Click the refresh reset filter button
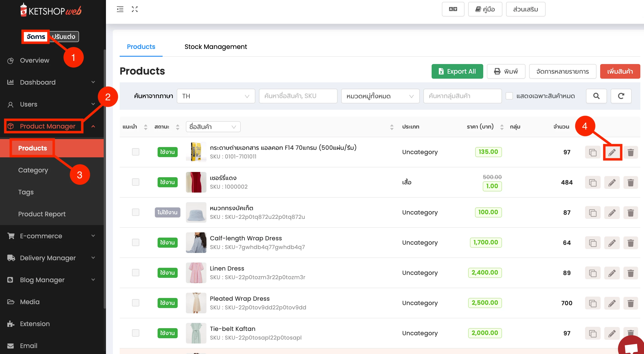 (x=621, y=96)
